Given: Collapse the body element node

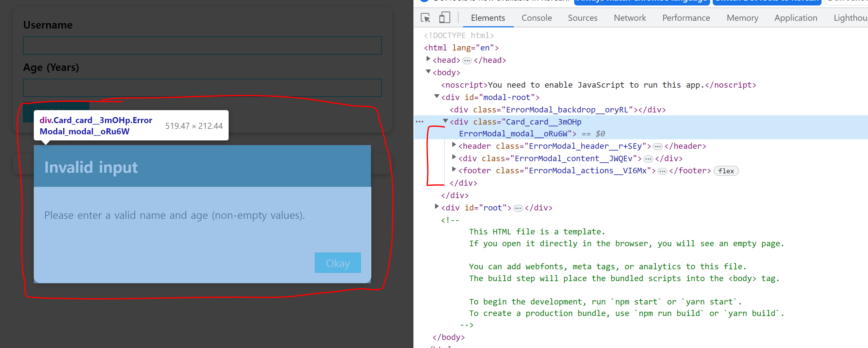Looking at the screenshot, I should 428,71.
